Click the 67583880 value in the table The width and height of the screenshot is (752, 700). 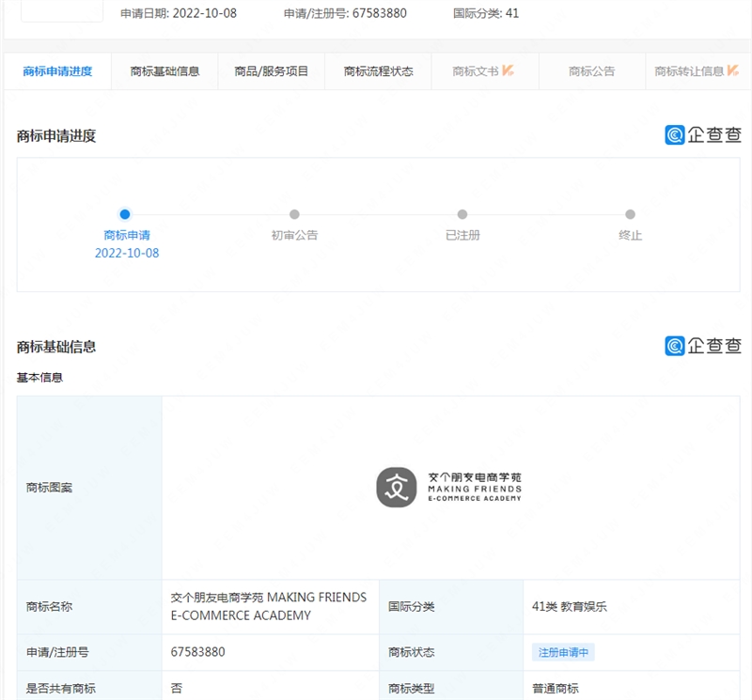pos(197,652)
